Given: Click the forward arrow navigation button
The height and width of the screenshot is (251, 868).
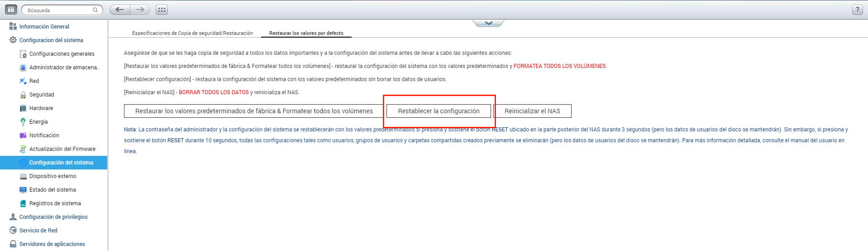Looking at the screenshot, I should (140, 10).
